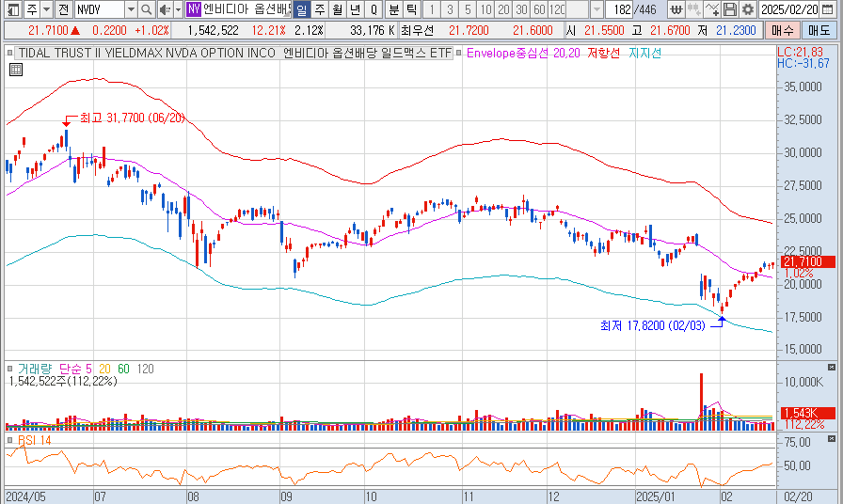Click the 매도 sell button
Viewport: 843px width, 504px height.
pyautogui.click(x=819, y=31)
